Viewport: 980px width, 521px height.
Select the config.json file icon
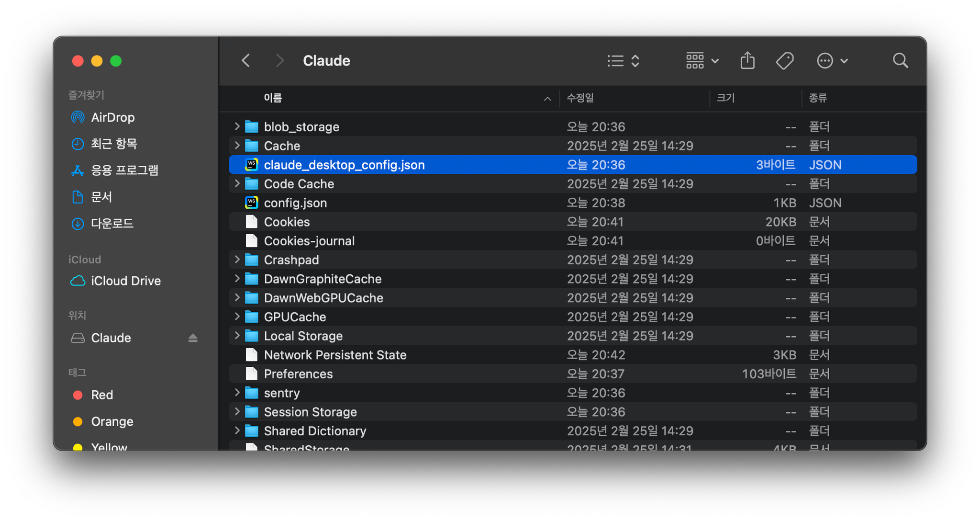[x=252, y=203]
